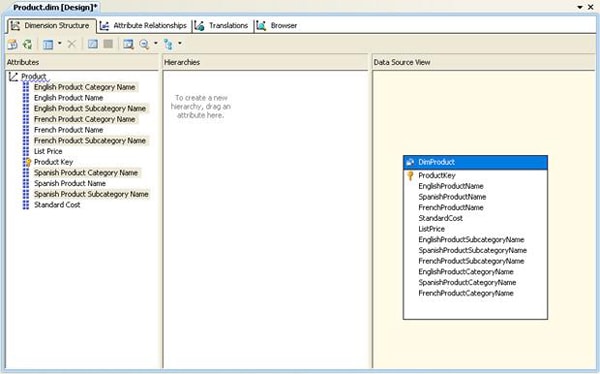
Task: Select French Product Subcategory Name attribute
Action: pyautogui.click(x=90, y=141)
